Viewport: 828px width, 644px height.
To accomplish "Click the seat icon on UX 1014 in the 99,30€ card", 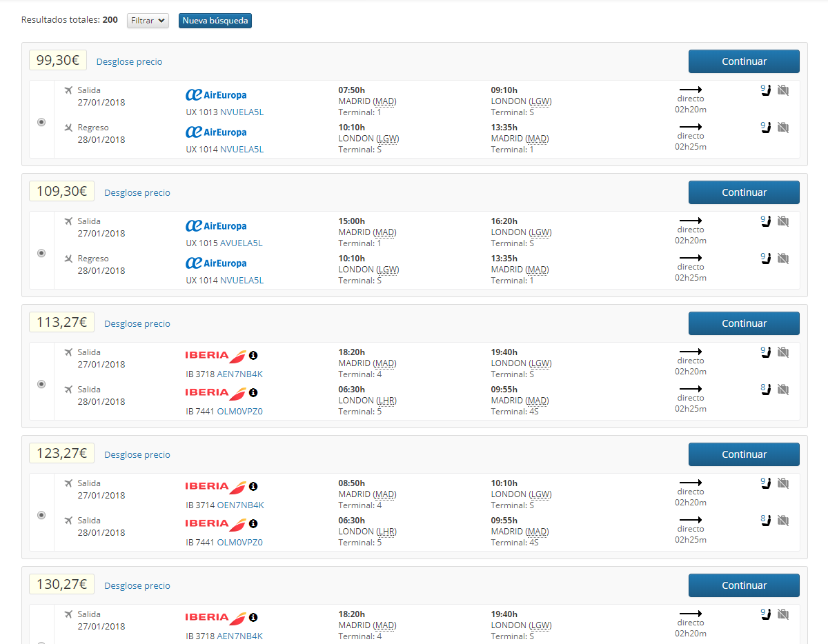I will coord(765,127).
